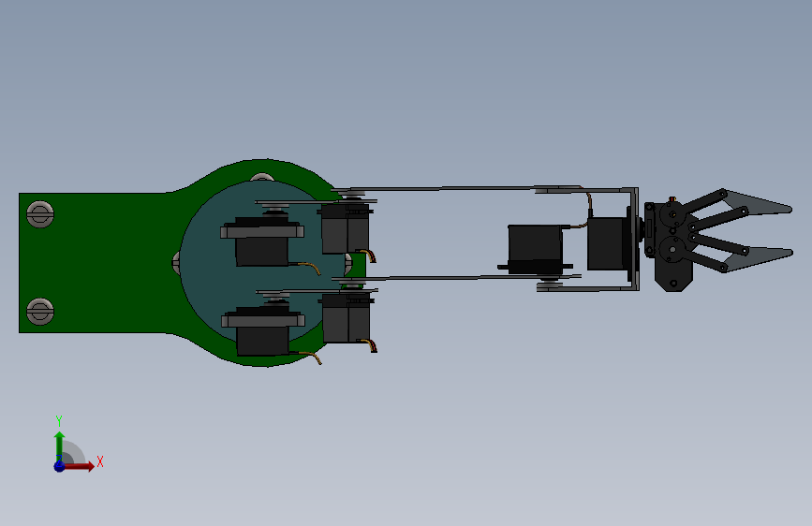Select the lower gripper finger tip

pyautogui.click(x=758, y=258)
